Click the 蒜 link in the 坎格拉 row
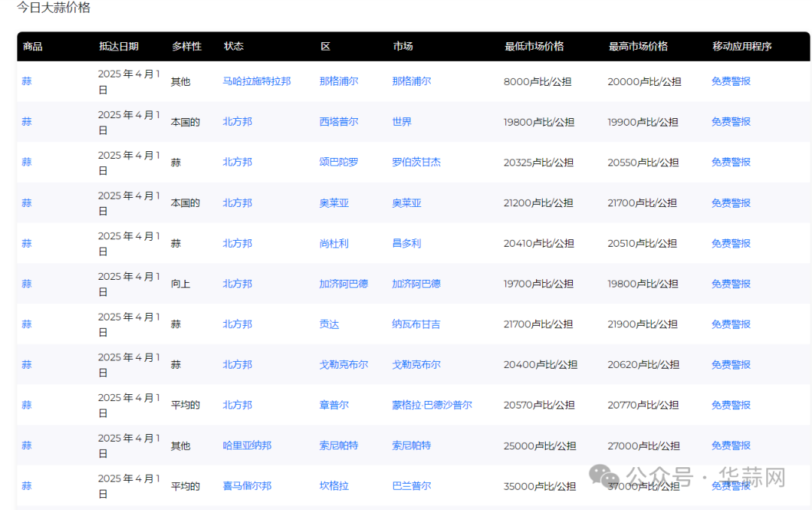This screenshot has width=812, height=510. point(27,486)
